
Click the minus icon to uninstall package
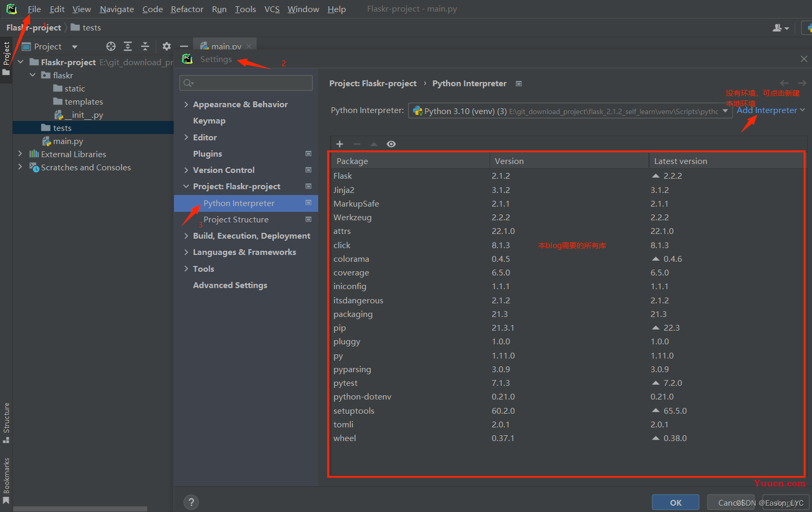coord(357,144)
